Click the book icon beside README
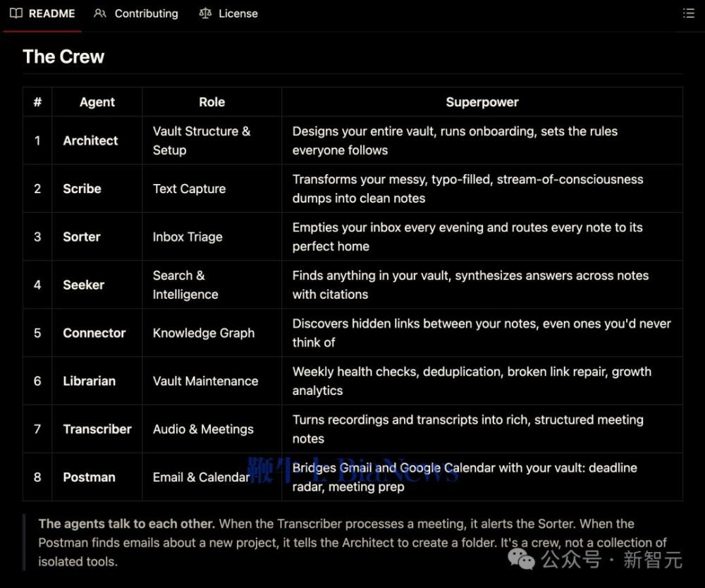 pyautogui.click(x=16, y=13)
